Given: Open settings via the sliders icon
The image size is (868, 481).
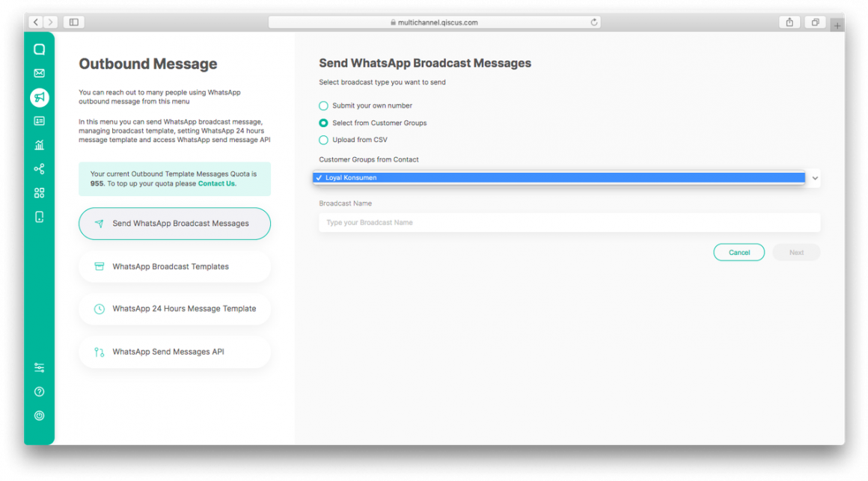Looking at the screenshot, I should tap(39, 367).
